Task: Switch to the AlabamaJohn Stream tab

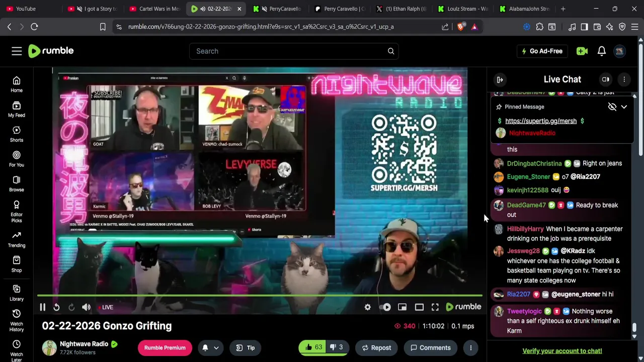Action: 525,9
